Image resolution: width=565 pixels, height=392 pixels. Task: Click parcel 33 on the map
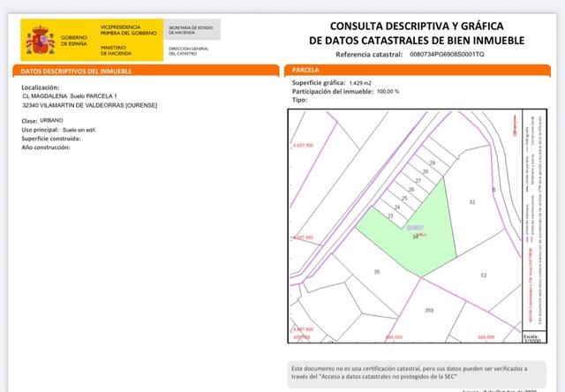[x=471, y=202]
